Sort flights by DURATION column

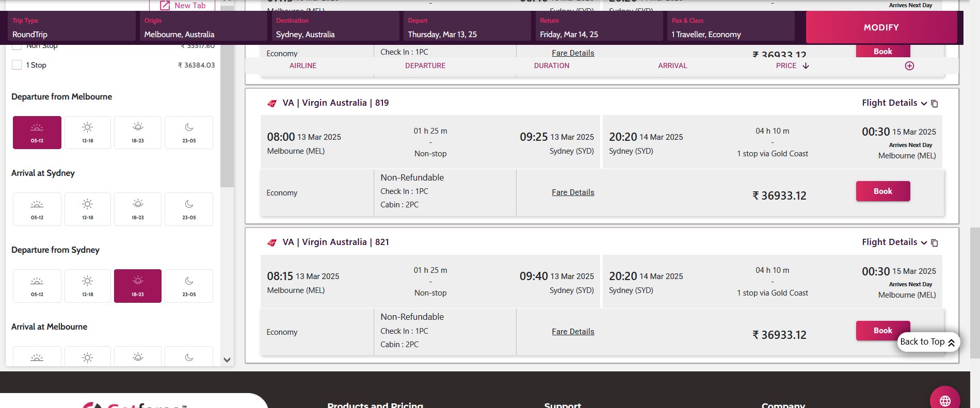[x=552, y=66]
